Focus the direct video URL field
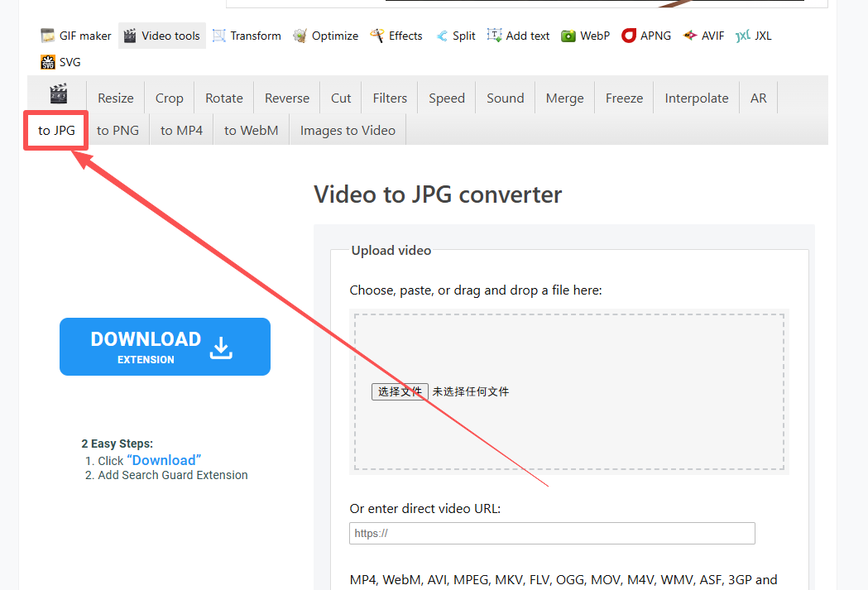The width and height of the screenshot is (868, 590). (x=552, y=534)
